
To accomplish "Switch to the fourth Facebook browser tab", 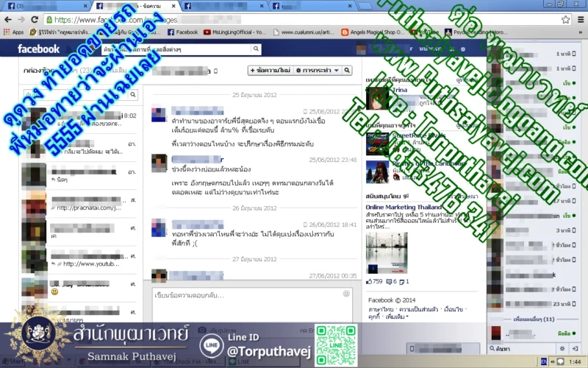I will 312,6.
